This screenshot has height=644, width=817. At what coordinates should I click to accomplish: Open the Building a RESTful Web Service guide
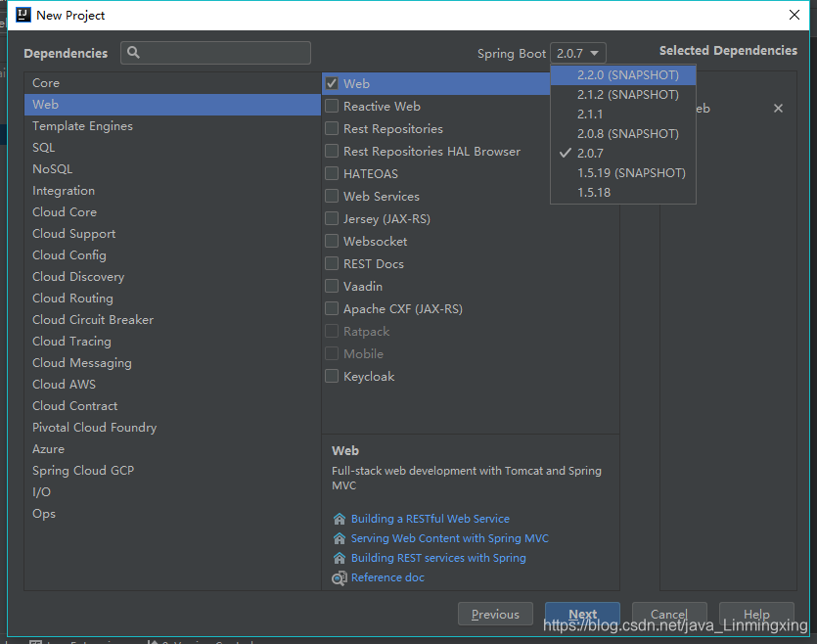[x=430, y=519]
